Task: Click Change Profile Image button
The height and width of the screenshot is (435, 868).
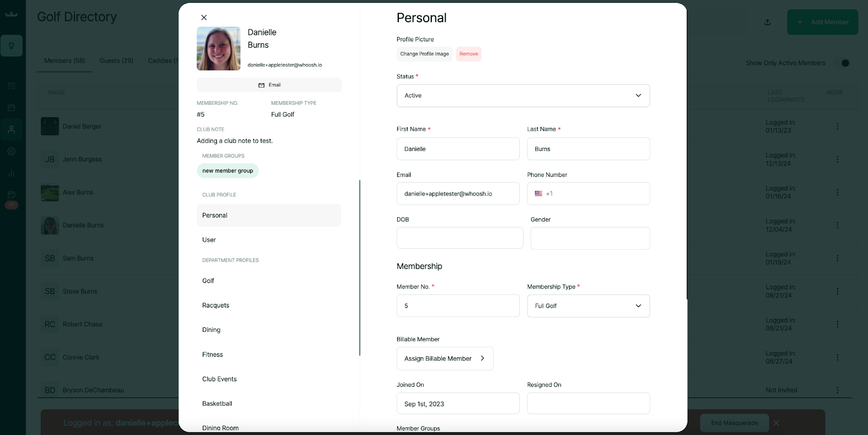Action: coord(424,54)
